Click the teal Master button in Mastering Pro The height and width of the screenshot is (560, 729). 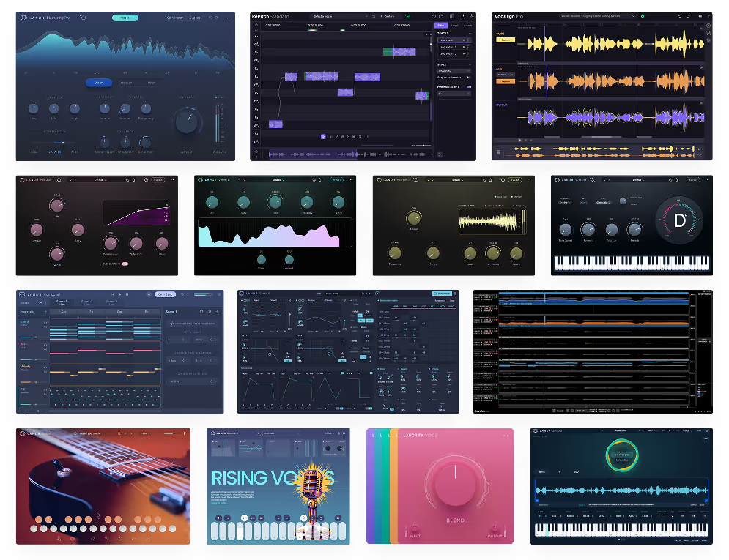(x=125, y=18)
